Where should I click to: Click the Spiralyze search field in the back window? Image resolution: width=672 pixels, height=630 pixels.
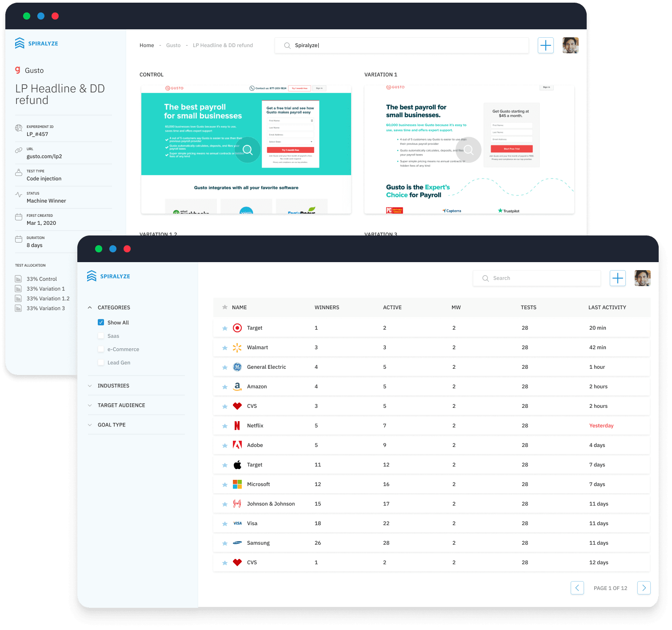tap(402, 45)
